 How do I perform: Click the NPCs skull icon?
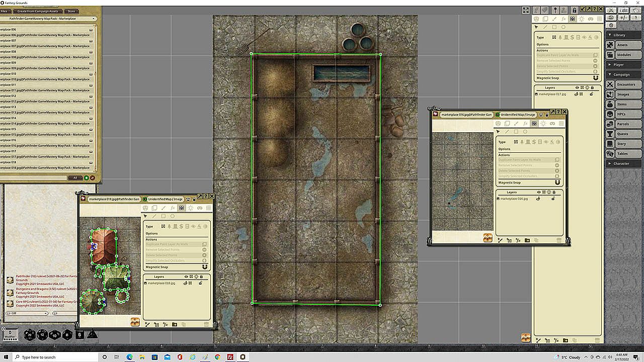pyautogui.click(x=610, y=114)
